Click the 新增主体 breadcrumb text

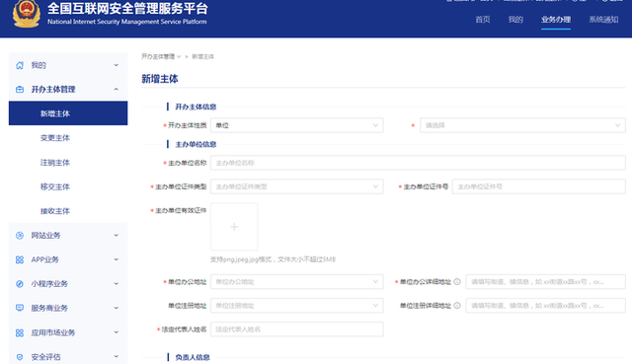(202, 57)
